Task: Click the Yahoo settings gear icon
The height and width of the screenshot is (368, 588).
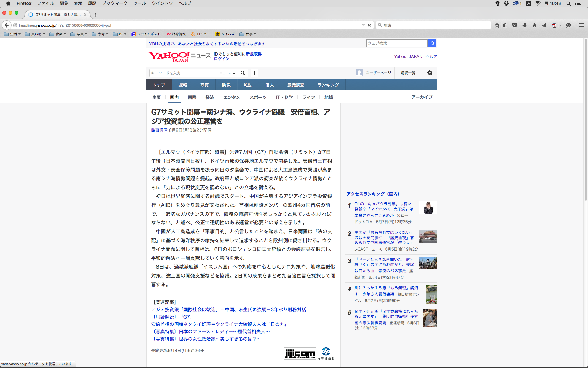Action: [430, 73]
